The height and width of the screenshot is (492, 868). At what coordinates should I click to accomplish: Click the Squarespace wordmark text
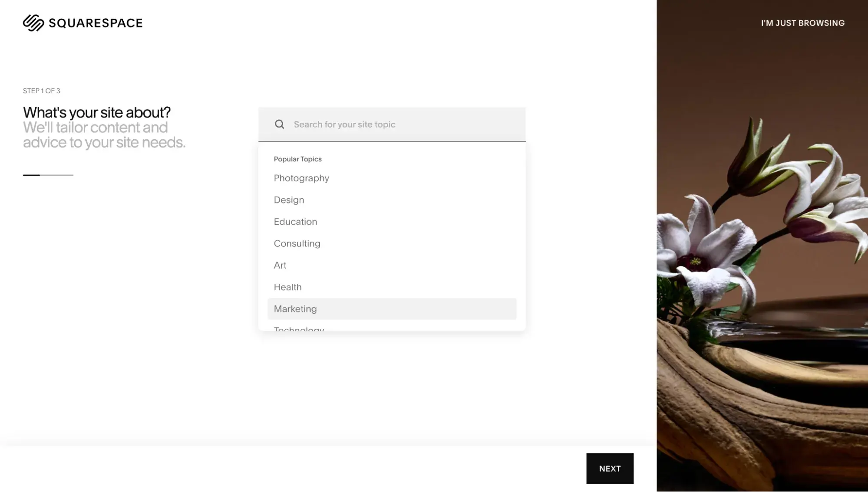click(x=96, y=22)
